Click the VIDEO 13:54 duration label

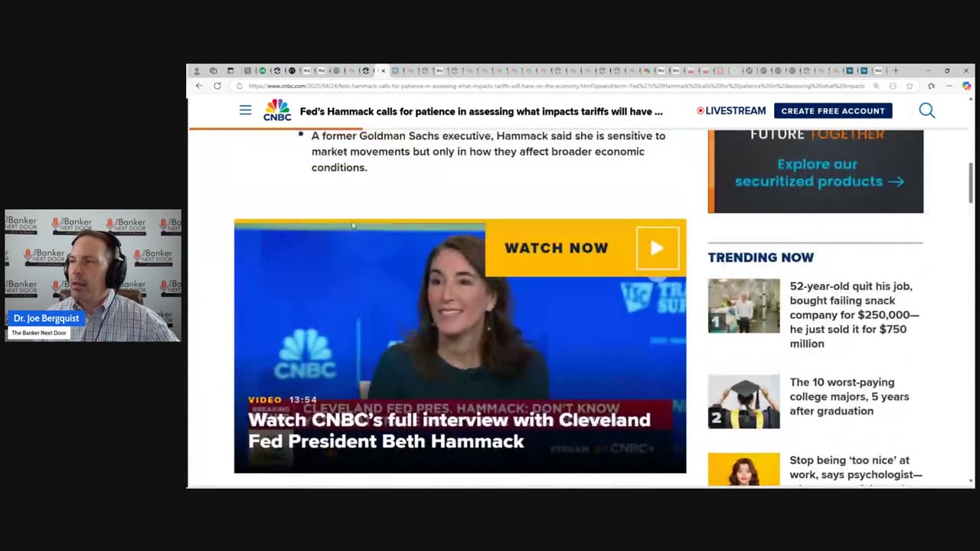pyautogui.click(x=283, y=399)
